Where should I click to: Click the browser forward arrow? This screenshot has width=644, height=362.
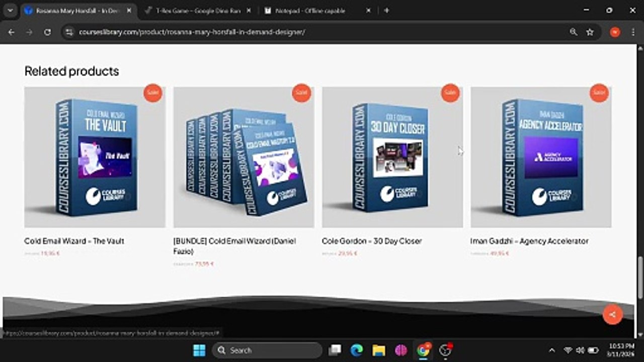click(29, 32)
